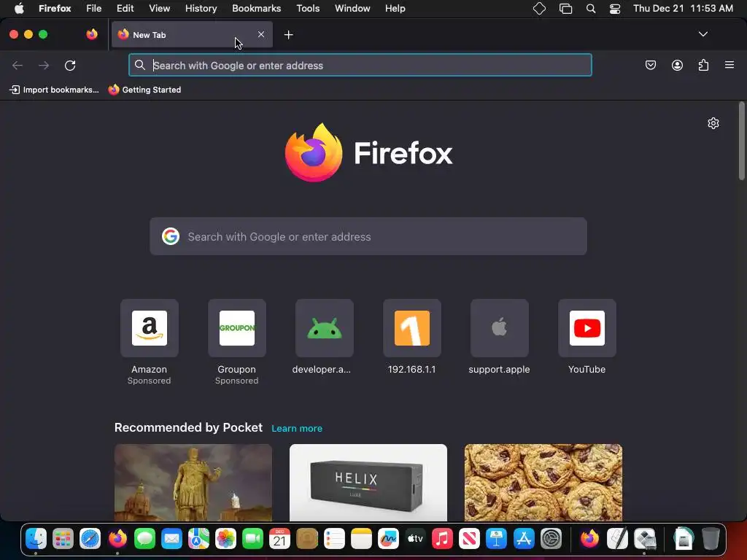The height and width of the screenshot is (560, 747).
Task: Open News from the Dock
Action: (469, 539)
